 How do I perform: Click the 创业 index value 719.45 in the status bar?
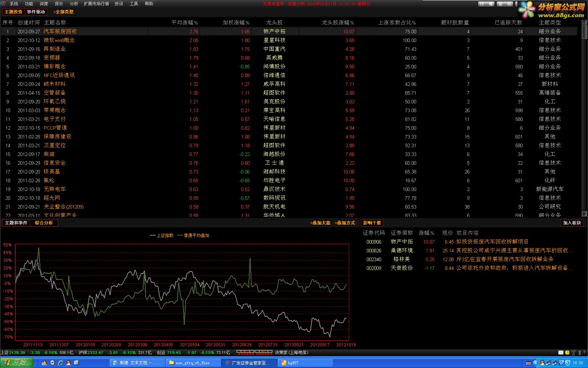(x=174, y=353)
